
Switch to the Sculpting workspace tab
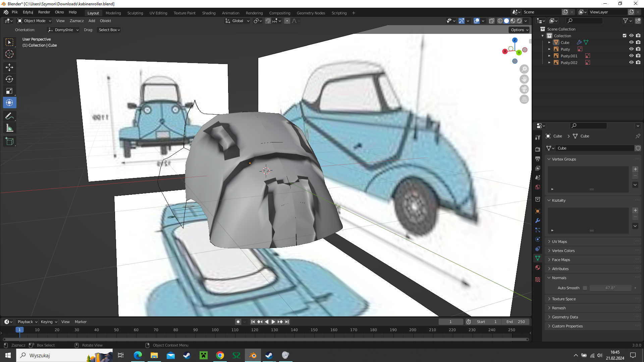(135, 13)
